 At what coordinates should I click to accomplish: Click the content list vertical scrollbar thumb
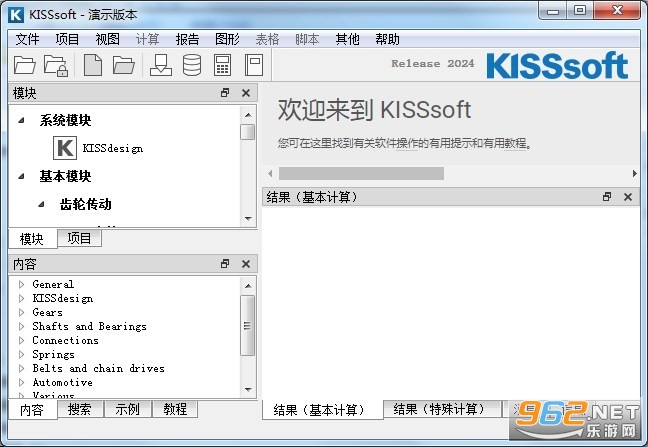248,326
